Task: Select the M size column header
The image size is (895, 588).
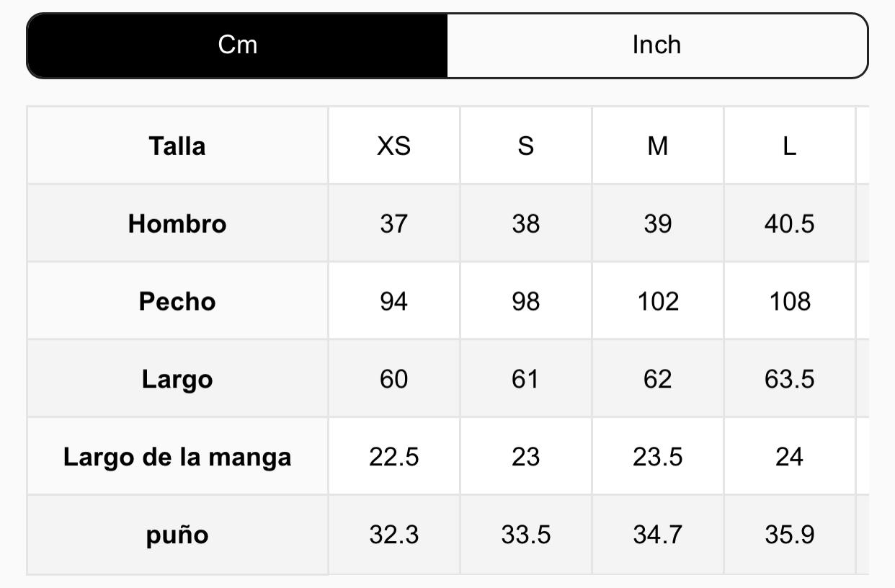Action: (657, 146)
